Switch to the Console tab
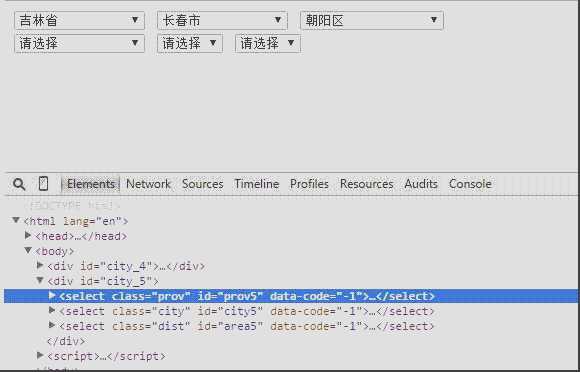This screenshot has width=580, height=372. click(470, 184)
